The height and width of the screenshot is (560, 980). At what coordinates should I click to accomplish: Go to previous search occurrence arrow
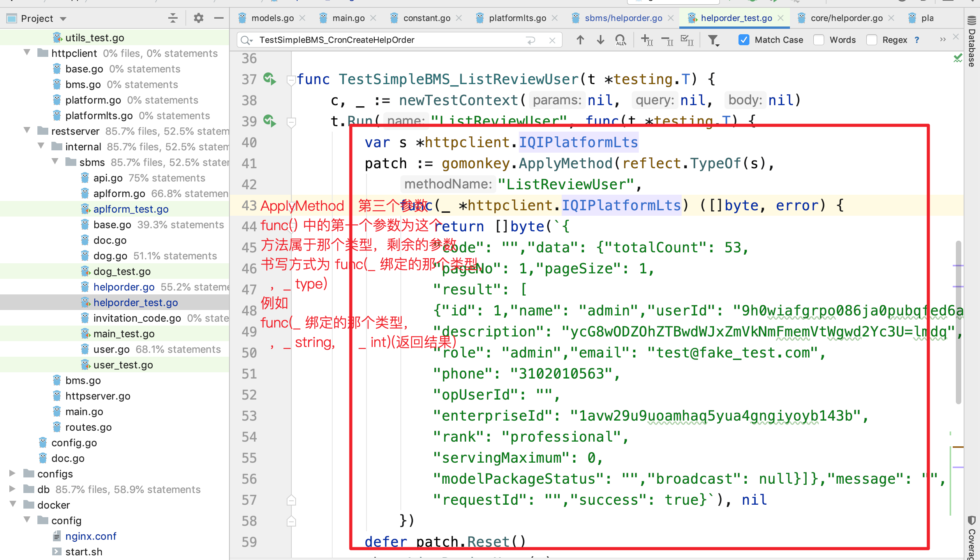coord(580,40)
